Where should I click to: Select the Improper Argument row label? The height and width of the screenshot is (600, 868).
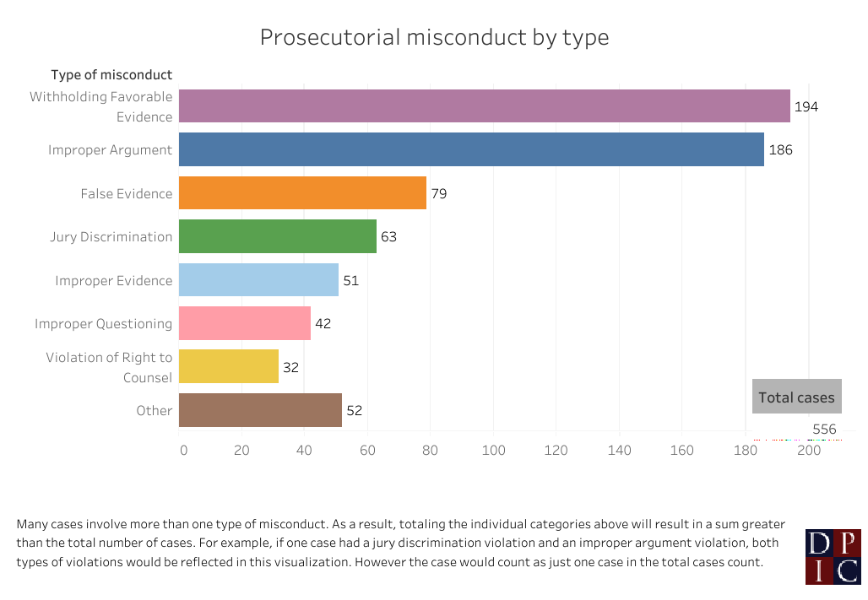110,150
